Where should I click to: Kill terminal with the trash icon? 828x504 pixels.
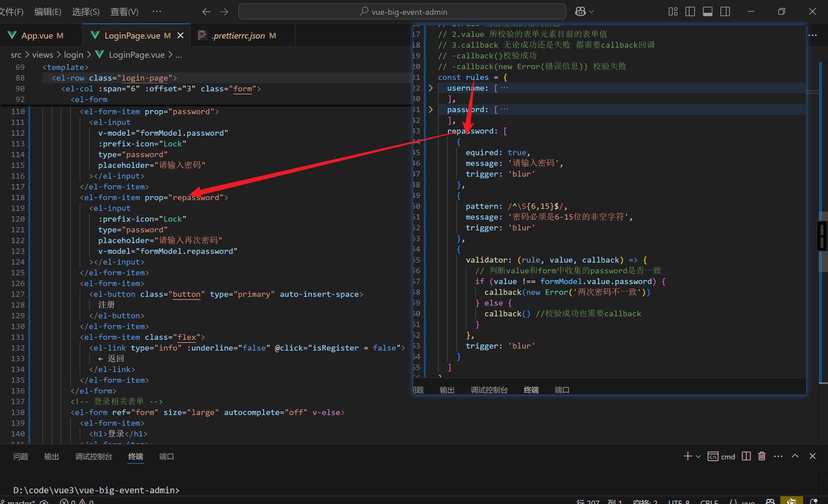[x=761, y=456]
